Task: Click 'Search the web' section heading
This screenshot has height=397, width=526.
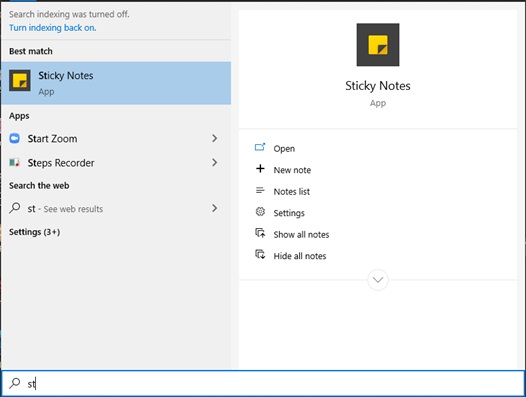Action: [x=39, y=186]
